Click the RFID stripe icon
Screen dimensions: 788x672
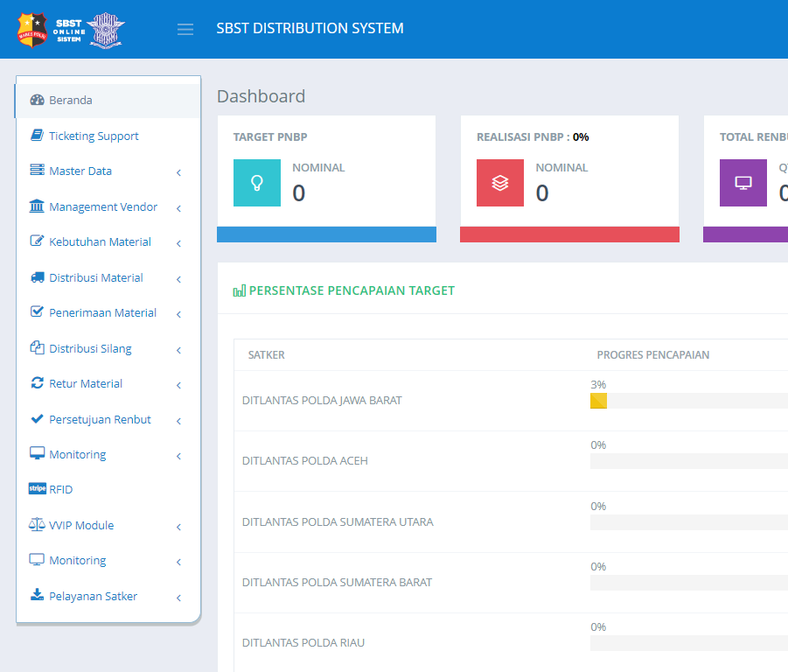(38, 488)
